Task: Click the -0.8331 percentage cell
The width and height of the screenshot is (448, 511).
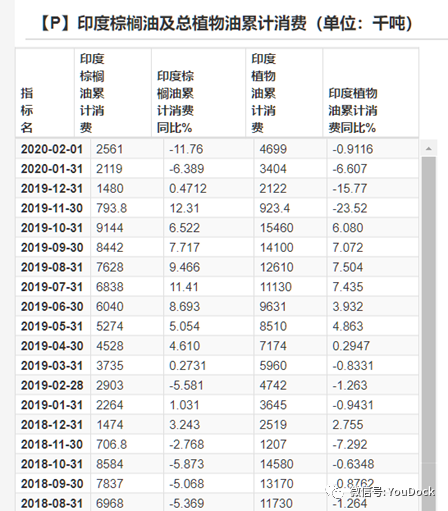Action: [x=373, y=365]
